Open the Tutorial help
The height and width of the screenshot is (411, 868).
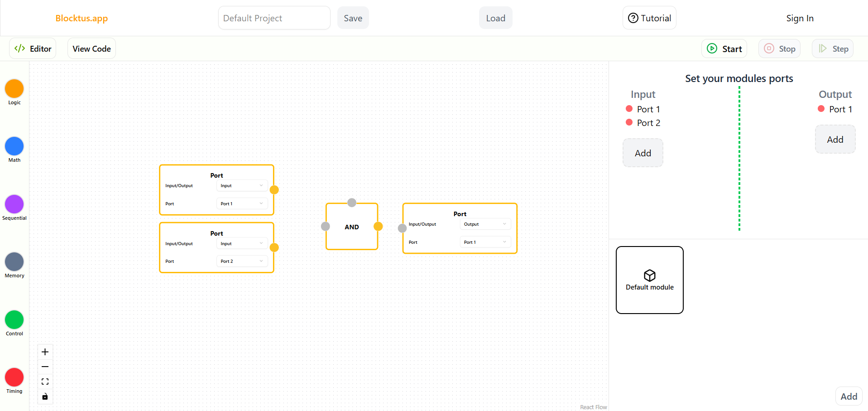[x=649, y=18]
